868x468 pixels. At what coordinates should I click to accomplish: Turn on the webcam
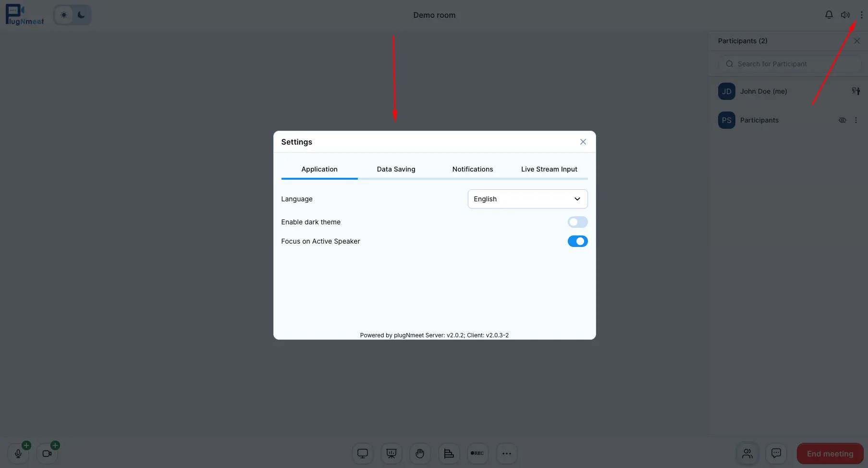click(x=47, y=453)
